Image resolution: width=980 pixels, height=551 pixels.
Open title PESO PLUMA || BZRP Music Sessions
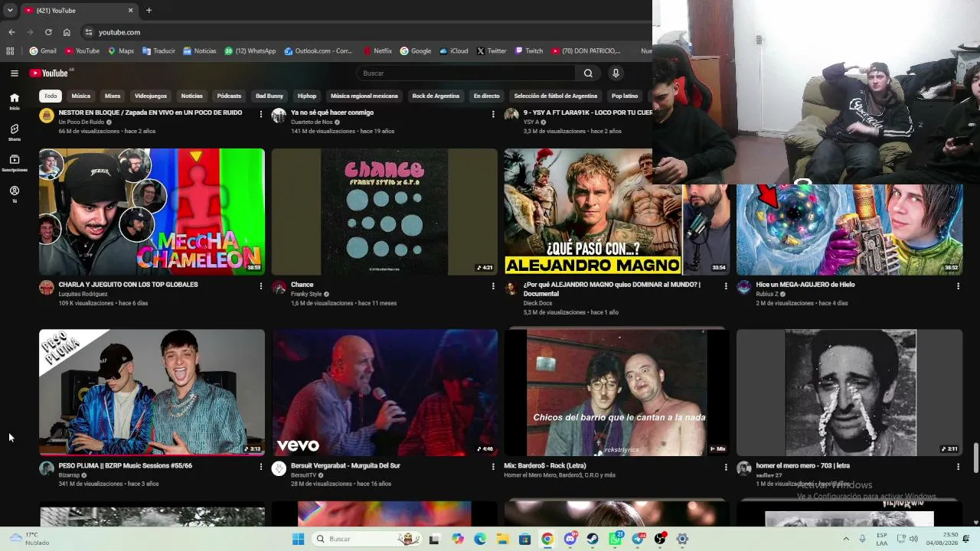point(126,465)
